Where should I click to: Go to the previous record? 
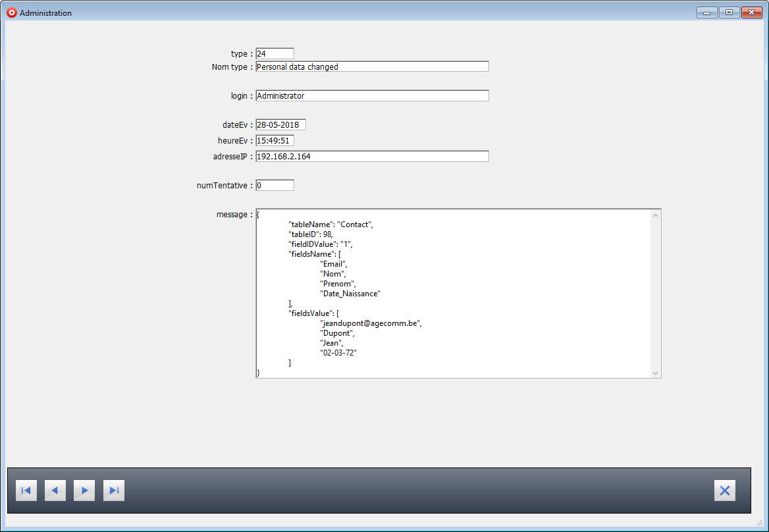coord(55,491)
